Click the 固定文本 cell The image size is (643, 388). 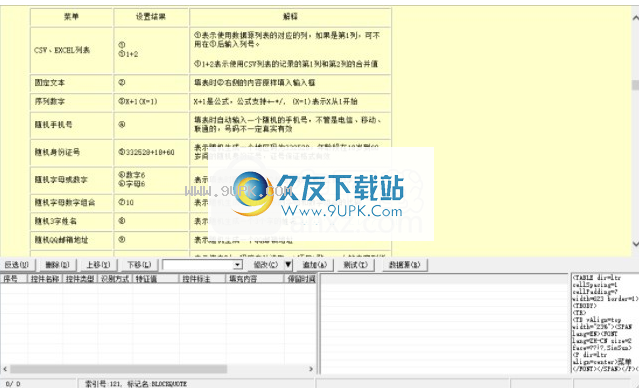click(x=71, y=83)
